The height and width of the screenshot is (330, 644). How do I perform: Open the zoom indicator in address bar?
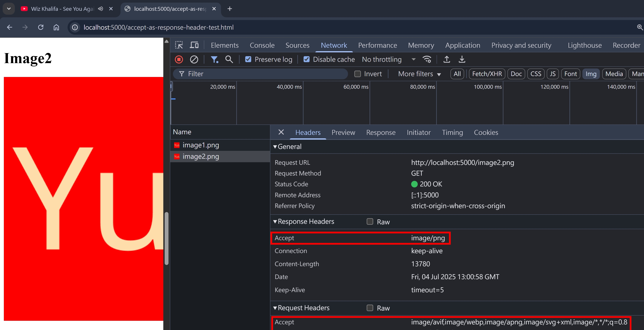tap(640, 27)
